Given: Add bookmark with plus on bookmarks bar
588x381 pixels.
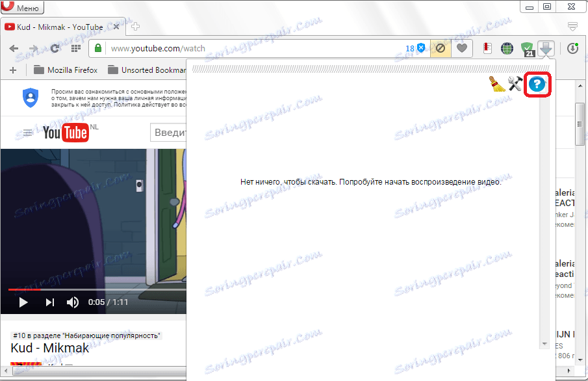Looking at the screenshot, I should click(x=13, y=70).
